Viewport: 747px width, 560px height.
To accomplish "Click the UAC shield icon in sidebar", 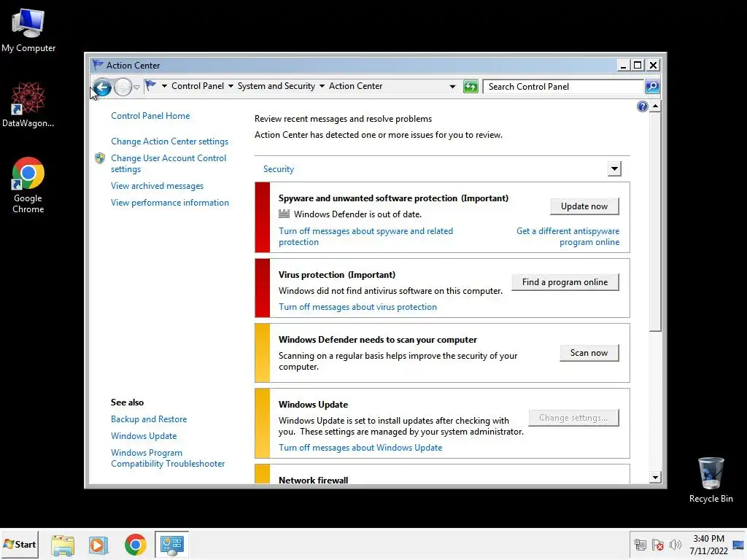I will (99, 158).
